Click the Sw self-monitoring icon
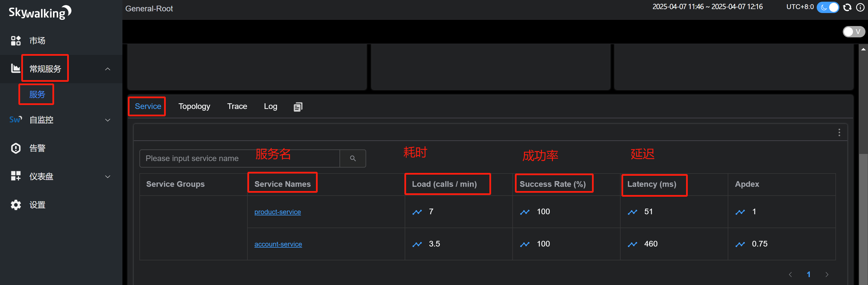Viewport: 868px width, 285px height. tap(16, 119)
